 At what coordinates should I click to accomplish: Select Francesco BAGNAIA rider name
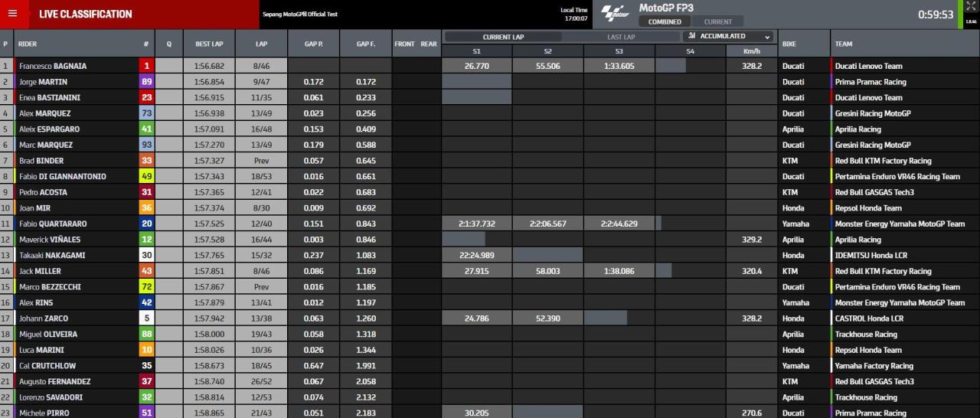point(52,66)
